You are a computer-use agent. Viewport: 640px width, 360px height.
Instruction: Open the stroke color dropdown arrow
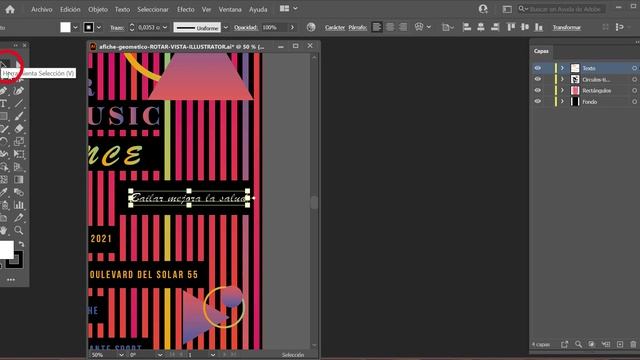99,27
